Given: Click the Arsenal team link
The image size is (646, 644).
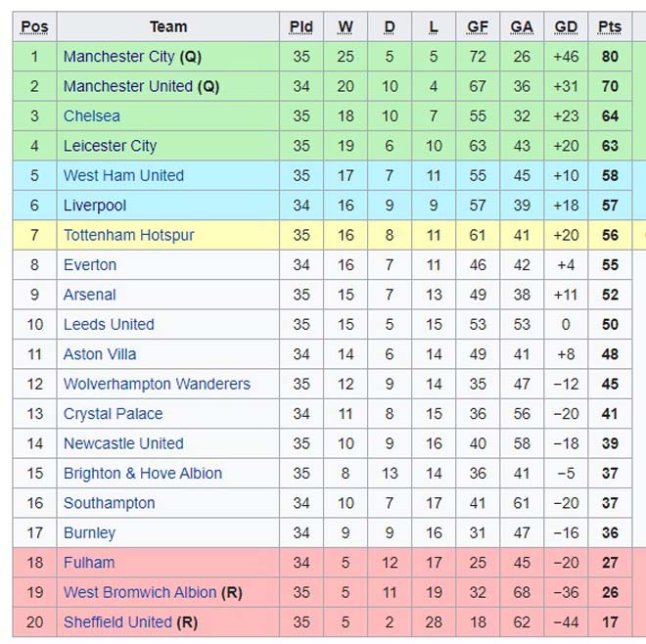Looking at the screenshot, I should 89,295.
